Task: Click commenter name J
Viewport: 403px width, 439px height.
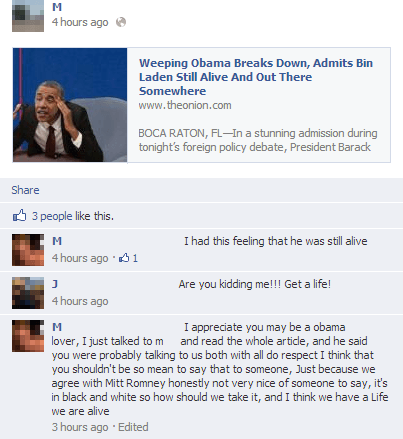Action: [x=55, y=284]
